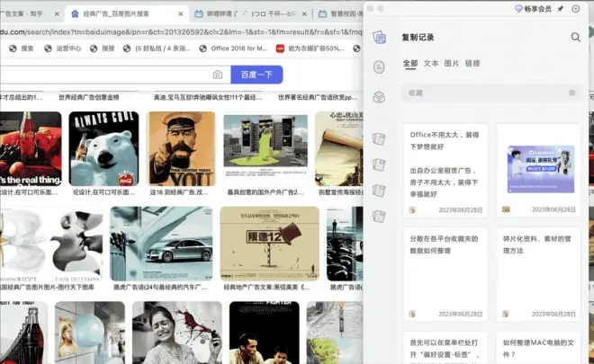Click the red icon beside 能为衣橱扩容50% bookmark
594x364 pixels.
[280, 49]
